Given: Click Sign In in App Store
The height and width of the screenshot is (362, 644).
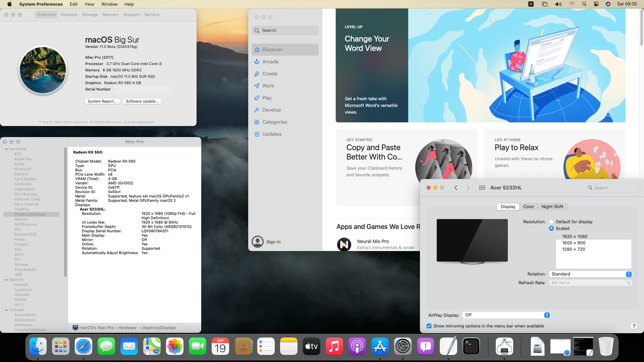Looking at the screenshot, I should point(274,242).
